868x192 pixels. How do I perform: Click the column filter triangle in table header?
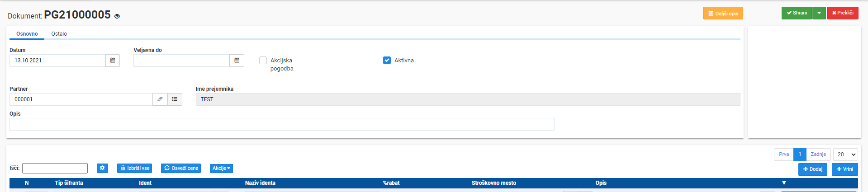tap(784, 183)
